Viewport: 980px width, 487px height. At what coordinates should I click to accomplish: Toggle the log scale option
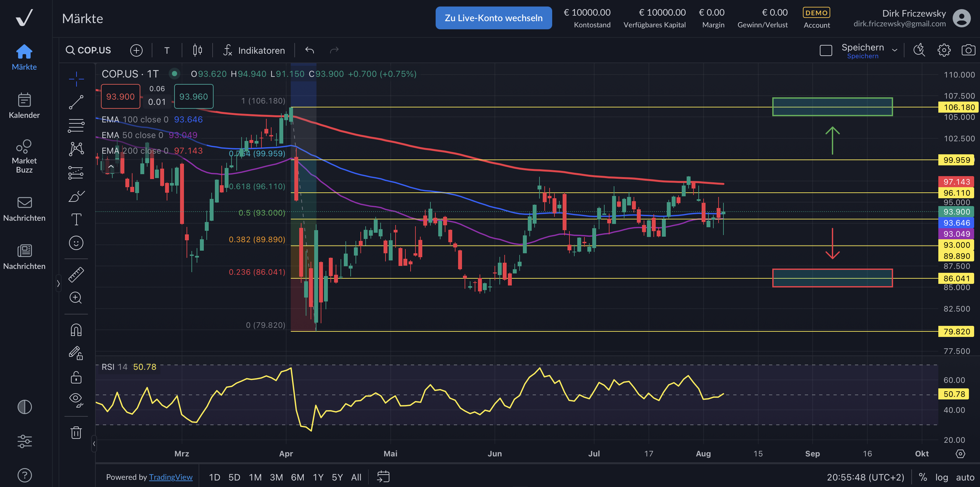942,477
